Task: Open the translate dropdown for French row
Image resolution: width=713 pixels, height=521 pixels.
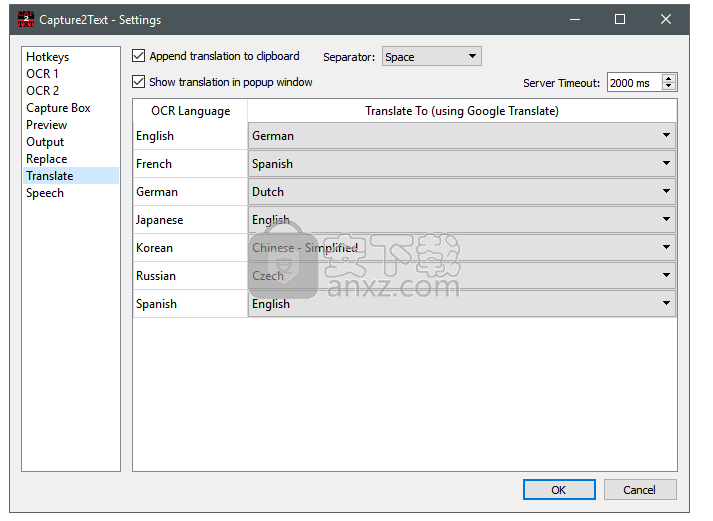Action: pos(462,164)
